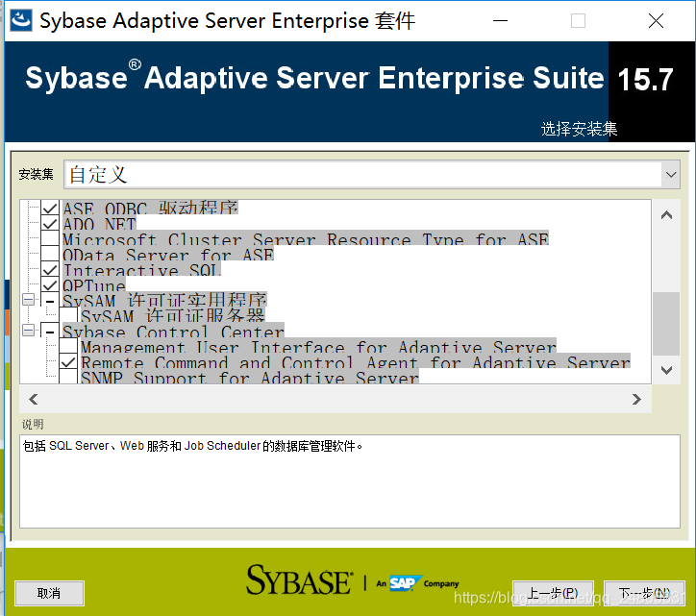This screenshot has width=696, height=616.
Task: Go back with the 上一步(P) button
Action: [x=553, y=593]
